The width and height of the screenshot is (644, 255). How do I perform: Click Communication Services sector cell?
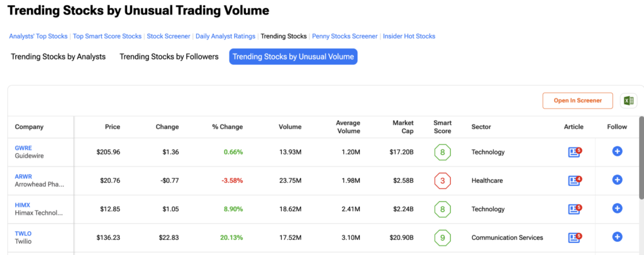pyautogui.click(x=508, y=237)
